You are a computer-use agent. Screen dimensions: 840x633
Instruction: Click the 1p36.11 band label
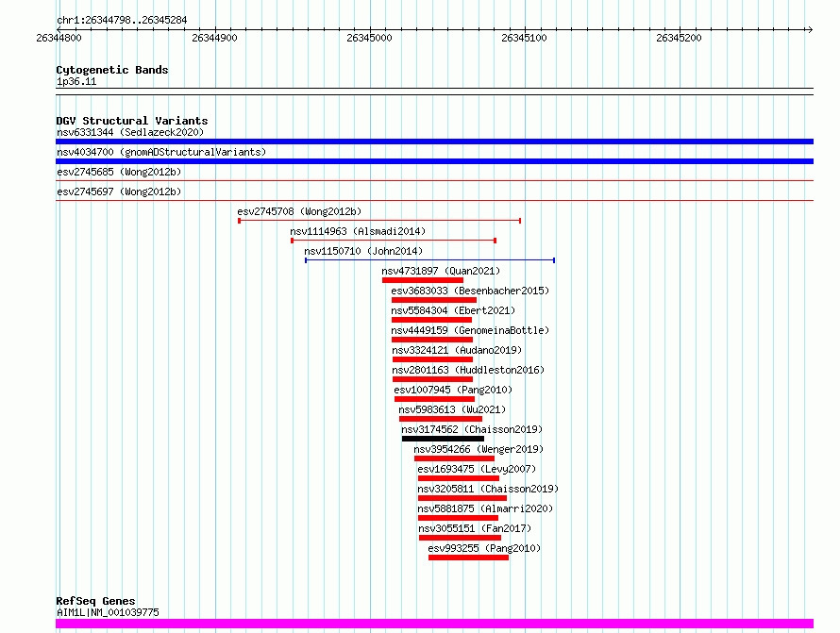(x=76, y=81)
